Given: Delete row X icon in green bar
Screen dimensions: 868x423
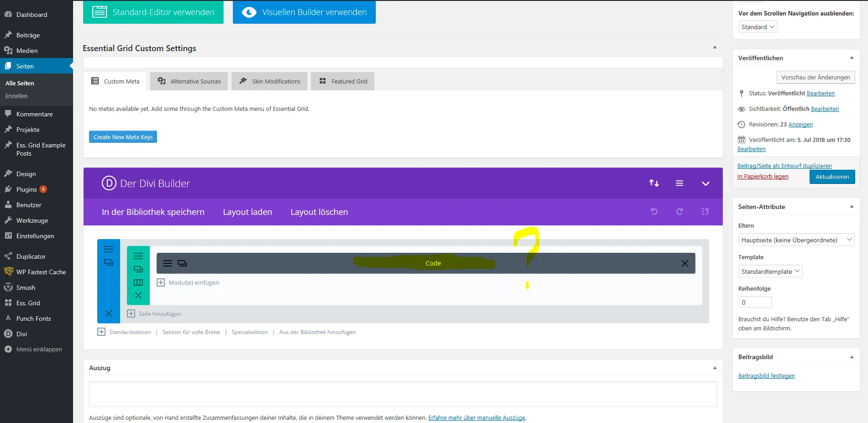Looking at the screenshot, I should click(138, 295).
